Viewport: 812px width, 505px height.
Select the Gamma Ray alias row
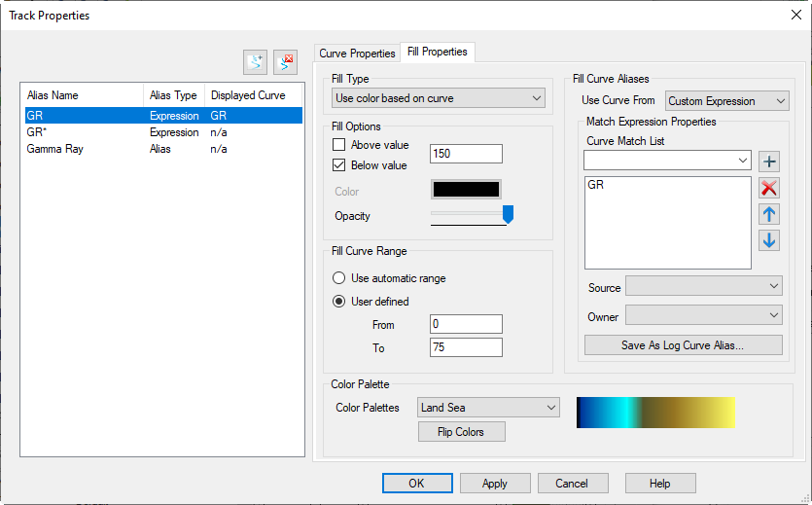(58, 149)
